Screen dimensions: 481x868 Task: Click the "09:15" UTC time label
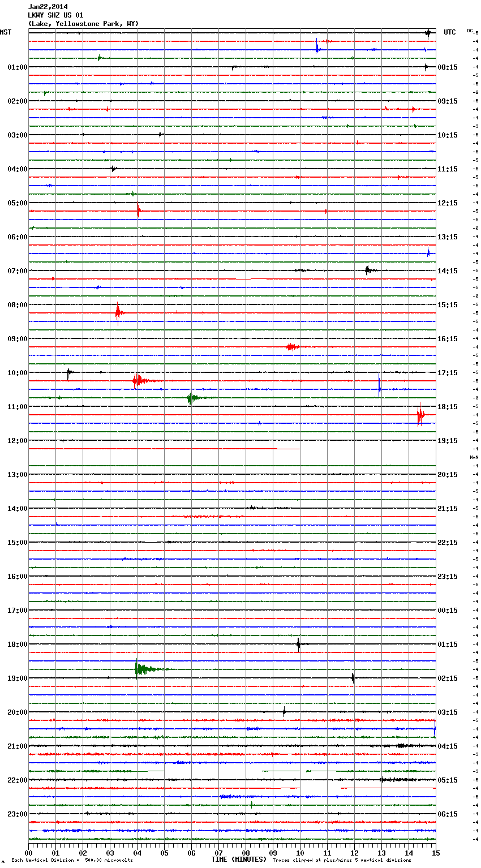tap(448, 101)
